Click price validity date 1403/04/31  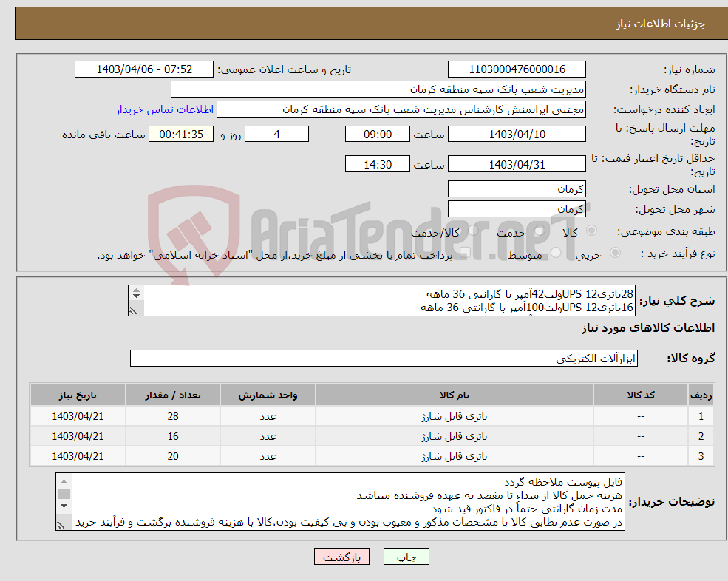(x=517, y=164)
